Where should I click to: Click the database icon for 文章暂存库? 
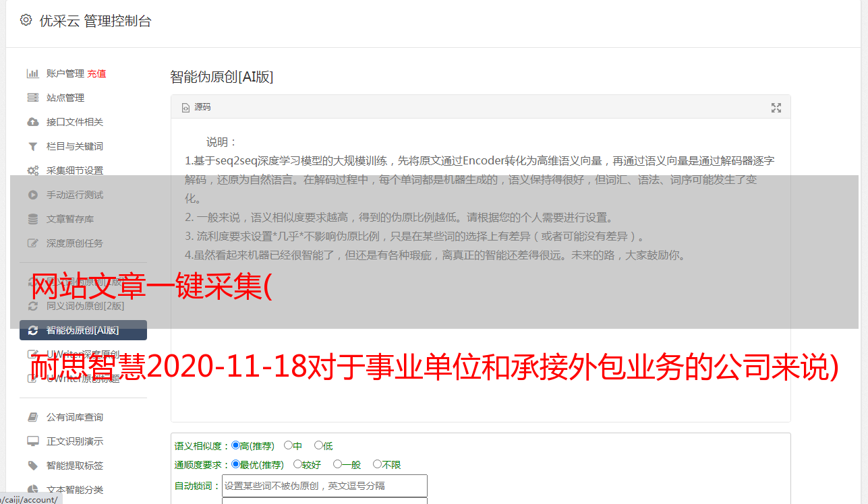32,219
